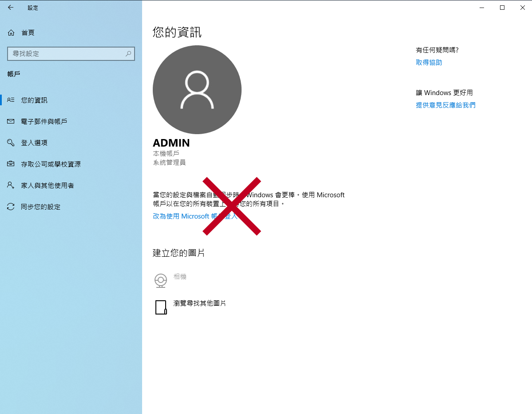Viewport: 532px width, 414px height.
Task: Click the envelope icon for 電子郵件與帳戶
Action: tap(11, 121)
